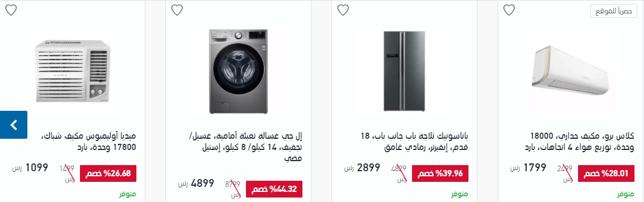View the Panasonic side-by-side refrigerator image
644x202 pixels.
tap(404, 71)
